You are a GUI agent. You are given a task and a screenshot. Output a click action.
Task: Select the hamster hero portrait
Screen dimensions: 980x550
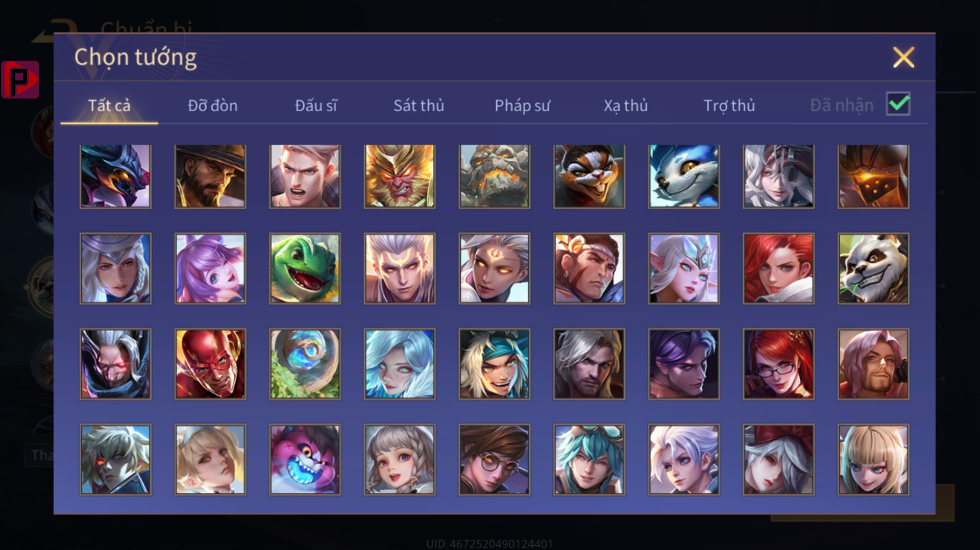pos(589,177)
